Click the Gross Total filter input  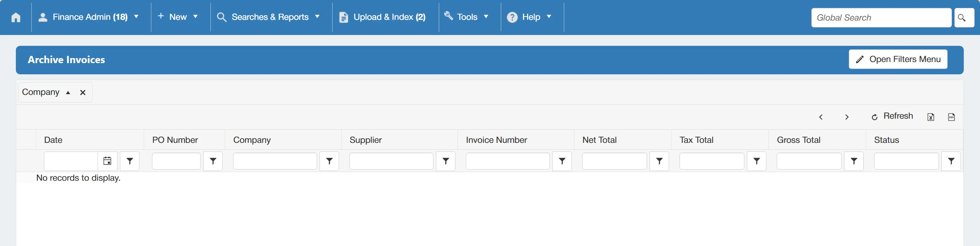(809, 161)
